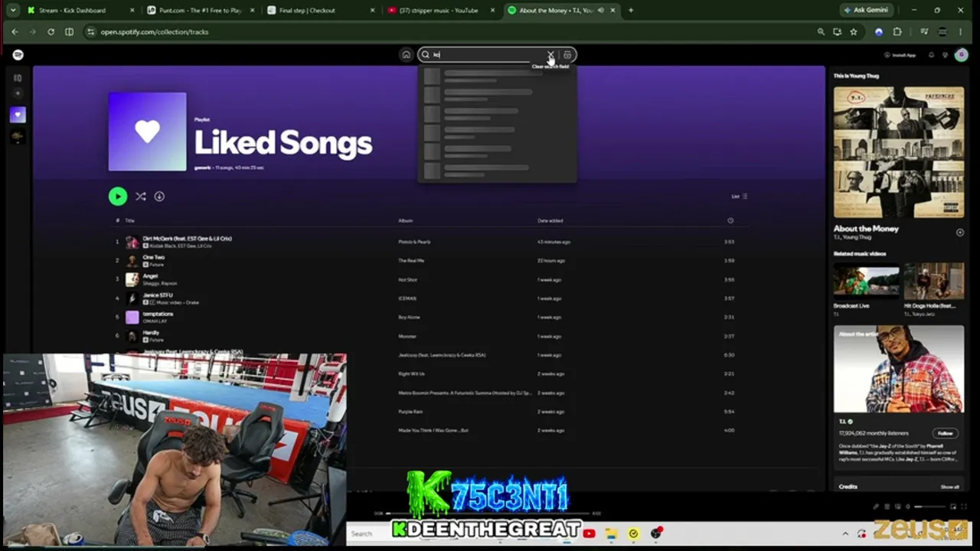Image resolution: width=980 pixels, height=551 pixels.
Task: Sort tracks by the Album column
Action: (x=405, y=221)
